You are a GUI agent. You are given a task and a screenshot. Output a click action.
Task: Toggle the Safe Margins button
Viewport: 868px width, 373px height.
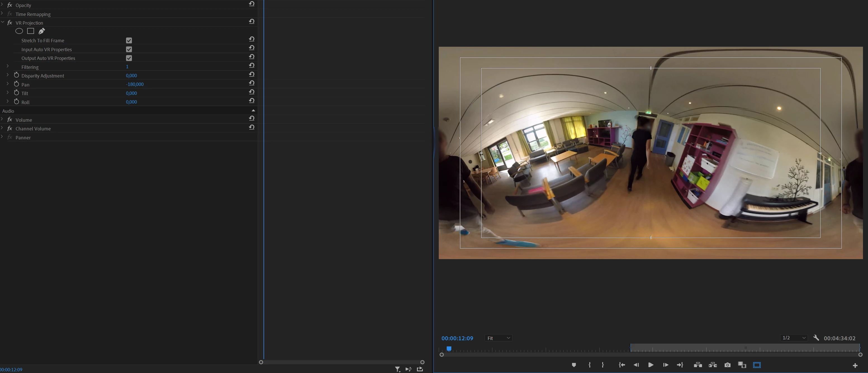click(x=757, y=365)
